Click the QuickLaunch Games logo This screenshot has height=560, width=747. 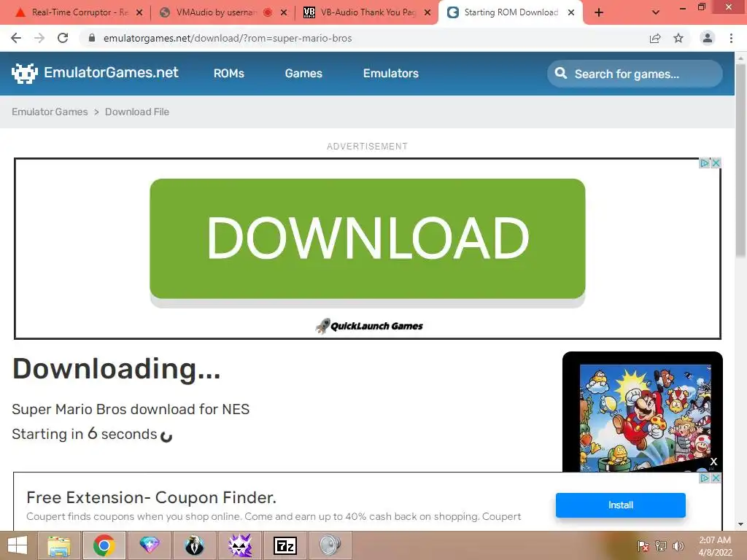click(369, 326)
